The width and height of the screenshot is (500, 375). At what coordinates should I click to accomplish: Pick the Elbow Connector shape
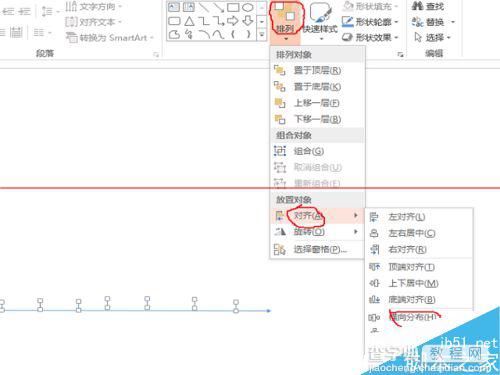click(x=204, y=21)
